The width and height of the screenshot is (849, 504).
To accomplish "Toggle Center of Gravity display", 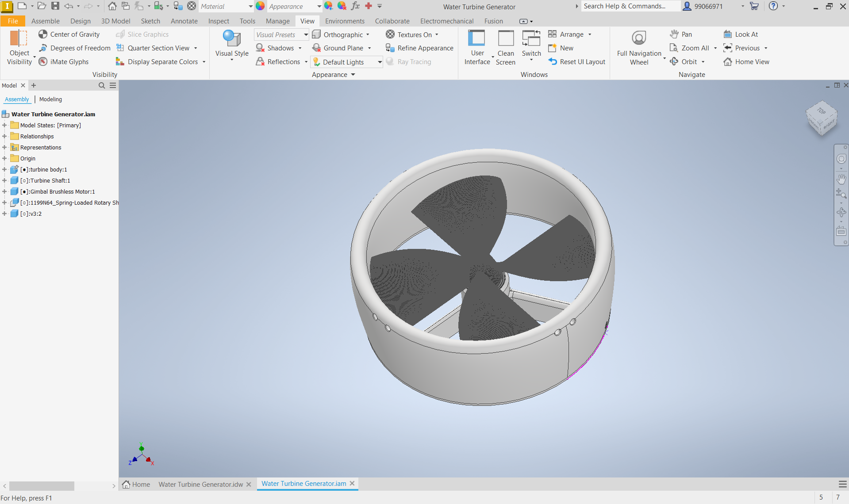I will click(x=69, y=34).
